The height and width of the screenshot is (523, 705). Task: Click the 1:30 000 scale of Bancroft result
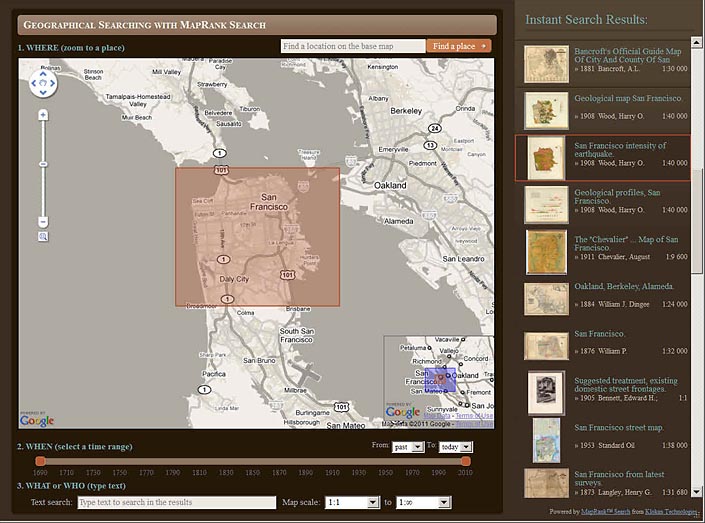point(674,68)
